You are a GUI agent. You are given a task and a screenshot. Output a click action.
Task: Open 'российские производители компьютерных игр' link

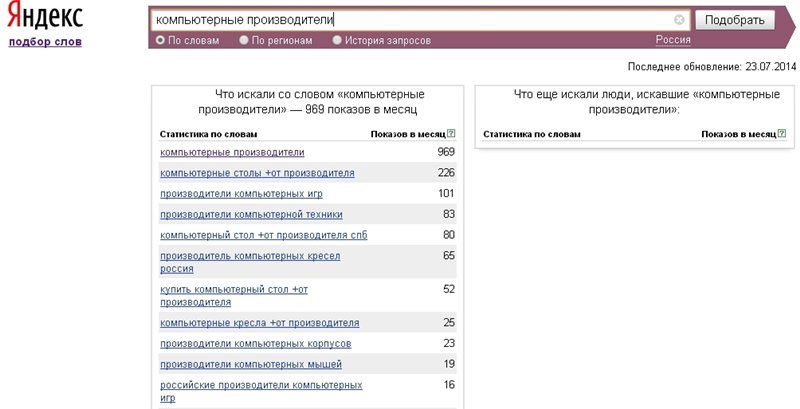click(261, 391)
